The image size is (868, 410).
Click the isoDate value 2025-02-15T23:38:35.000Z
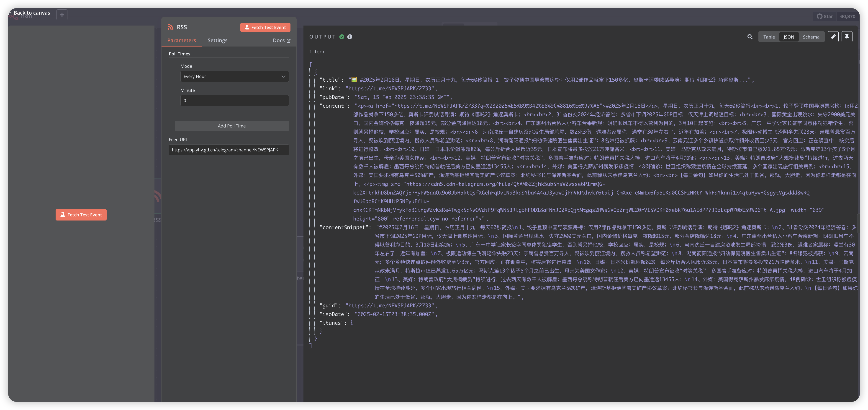394,314
